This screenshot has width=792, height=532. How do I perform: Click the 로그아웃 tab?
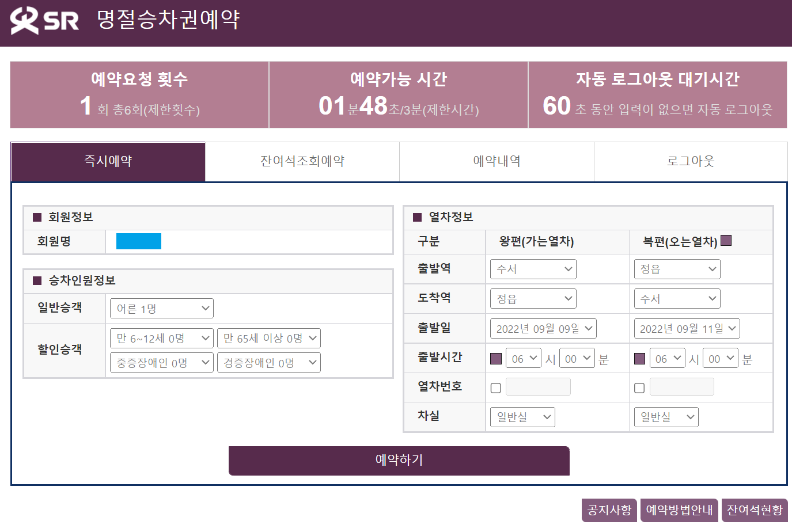[691, 161]
